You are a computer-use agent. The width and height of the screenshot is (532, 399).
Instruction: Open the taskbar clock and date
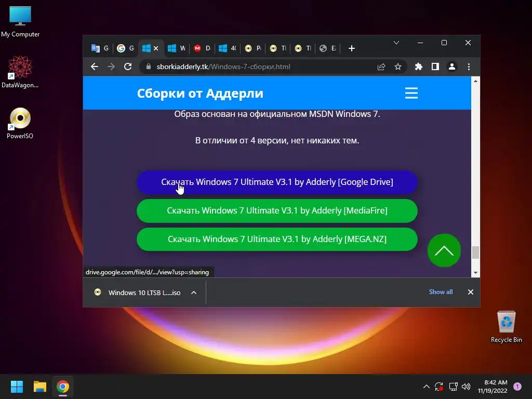493,387
